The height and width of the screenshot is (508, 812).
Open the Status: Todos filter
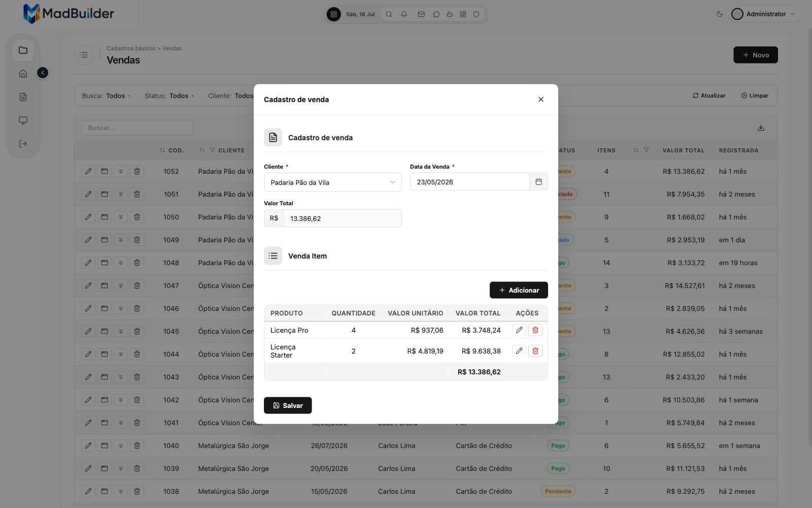coord(169,96)
